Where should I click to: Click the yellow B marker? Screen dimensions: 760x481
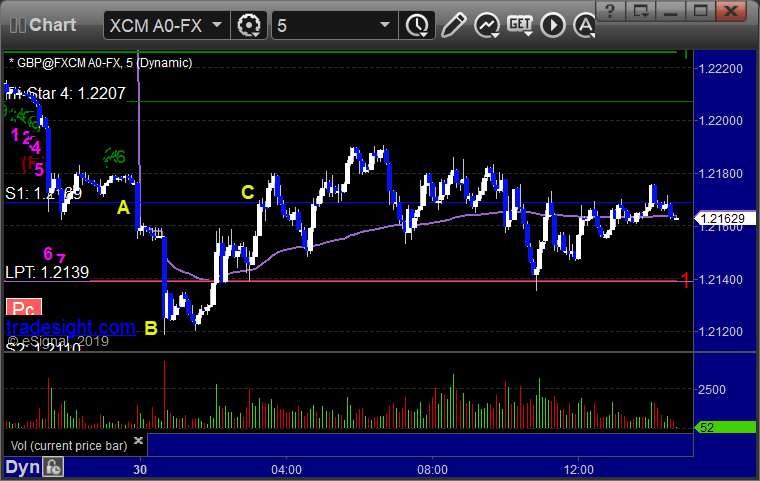pos(151,328)
